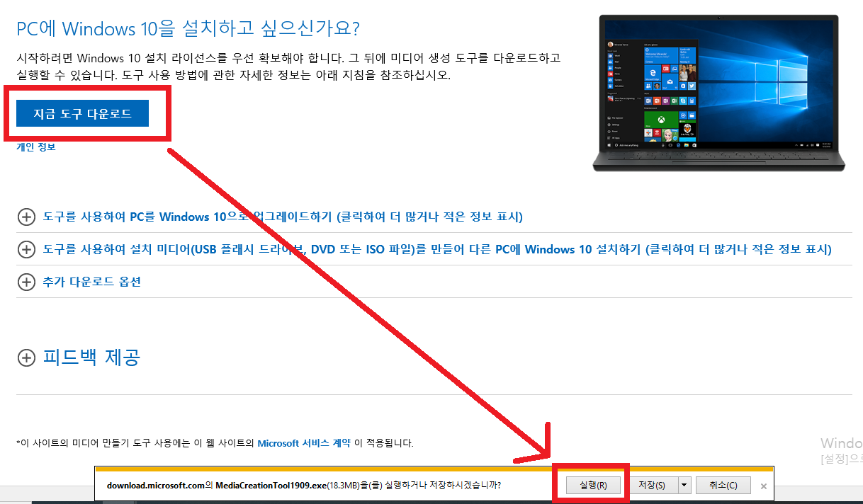
Task: Open 도구를 사용하여 PC를 Windows 10으로 업그레이드하기 heading
Action: (283, 217)
